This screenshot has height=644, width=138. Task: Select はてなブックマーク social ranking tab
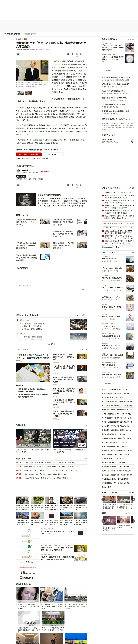pyautogui.click(x=126, y=228)
